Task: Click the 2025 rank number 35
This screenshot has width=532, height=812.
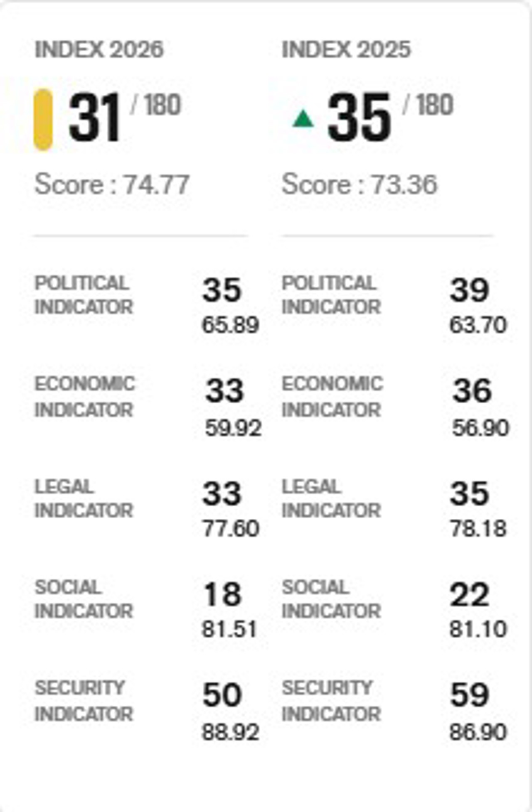Action: pos(359,118)
